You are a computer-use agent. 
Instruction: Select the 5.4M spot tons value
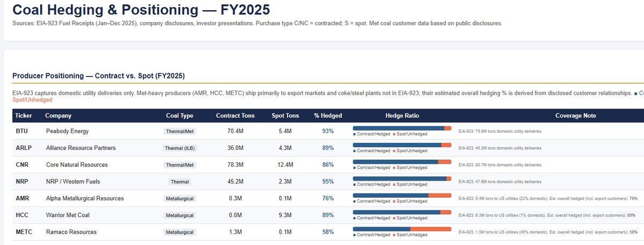(x=285, y=131)
